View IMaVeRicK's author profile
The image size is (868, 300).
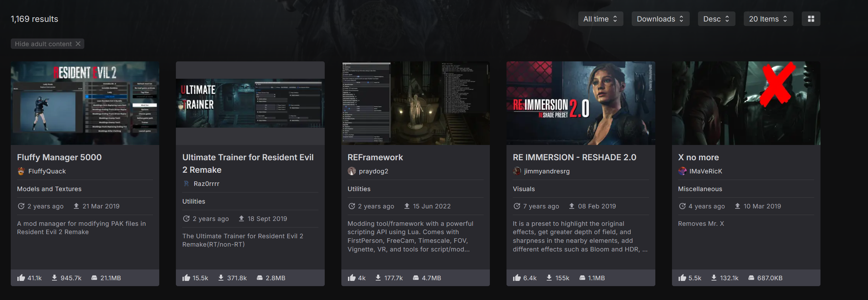pos(706,171)
